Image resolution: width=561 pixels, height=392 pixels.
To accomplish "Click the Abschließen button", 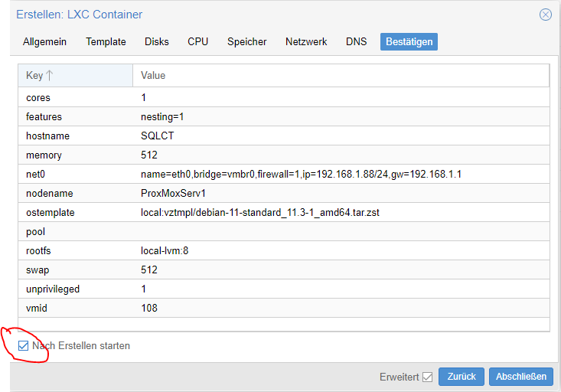I will (521, 377).
